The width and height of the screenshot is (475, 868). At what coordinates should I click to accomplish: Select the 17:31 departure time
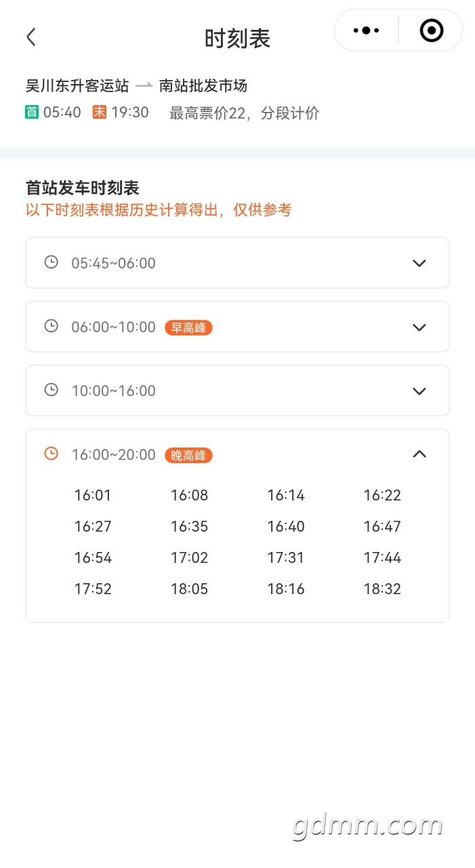(286, 557)
